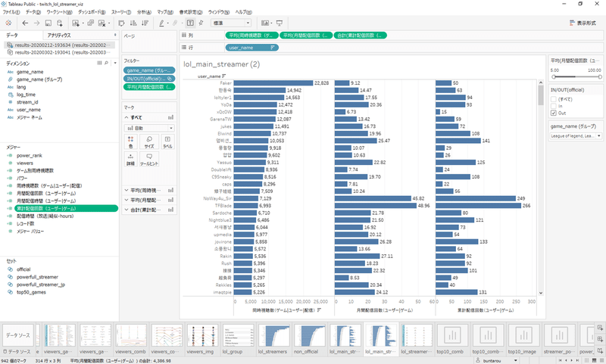Viewport: 606px width, 364px height.
Task: Add a new data source icon
Action: [x=60, y=23]
